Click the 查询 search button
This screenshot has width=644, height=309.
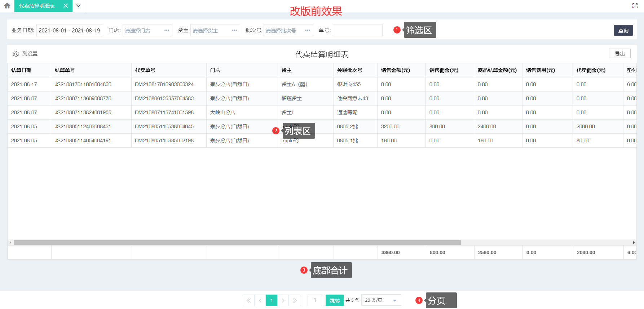pos(623,30)
